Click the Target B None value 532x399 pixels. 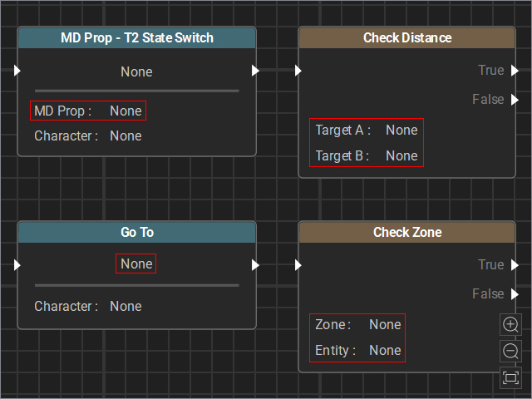tap(401, 156)
